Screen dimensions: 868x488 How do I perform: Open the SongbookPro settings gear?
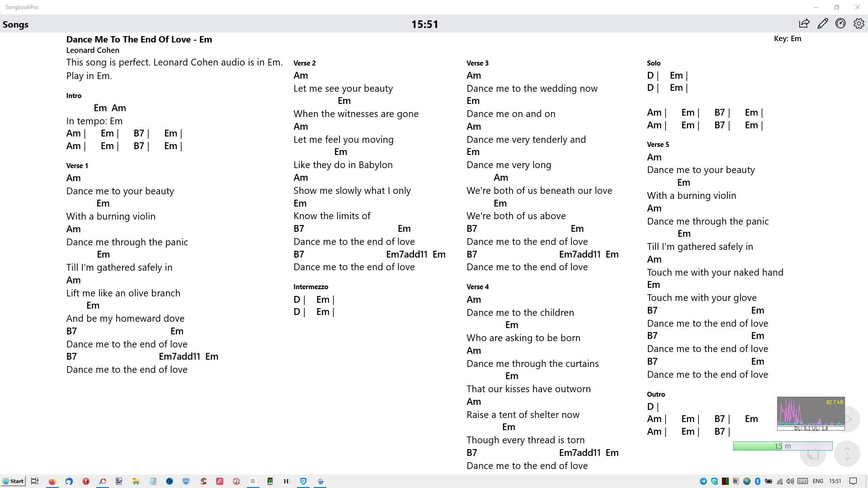[x=859, y=23]
